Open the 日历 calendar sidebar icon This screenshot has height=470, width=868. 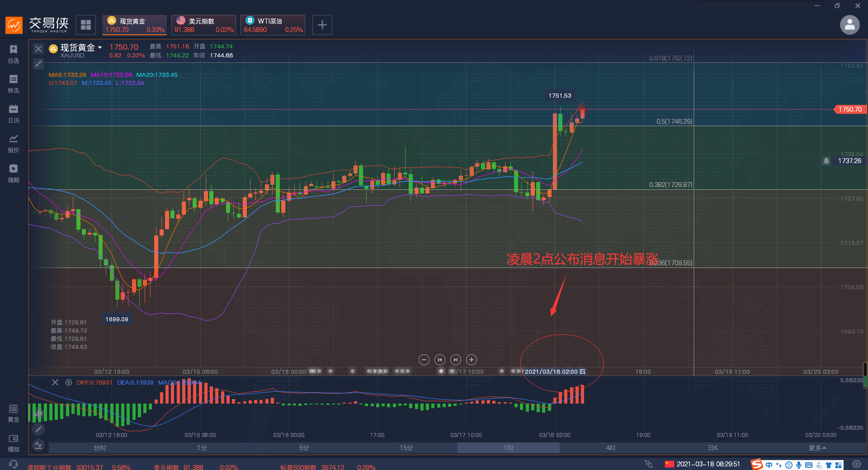click(14, 114)
